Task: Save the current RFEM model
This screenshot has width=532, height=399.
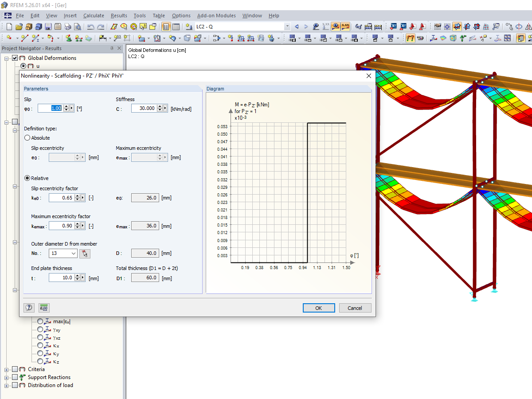Action: 48,26
